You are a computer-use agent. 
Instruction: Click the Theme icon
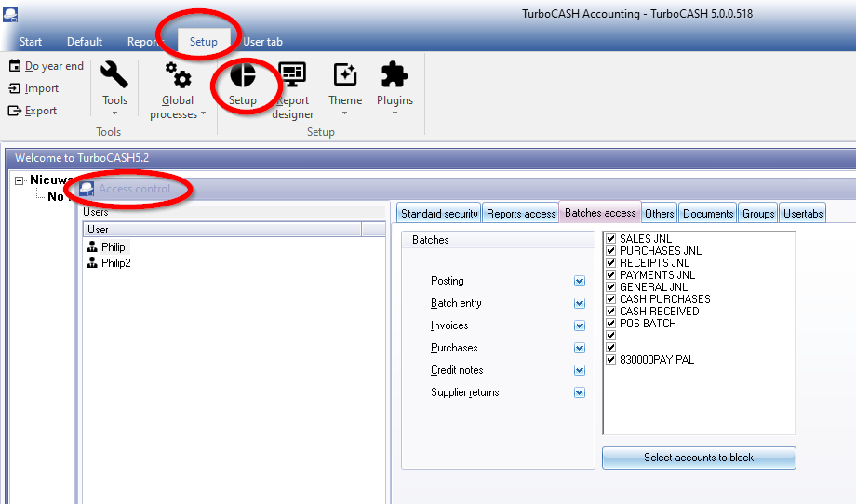click(345, 76)
